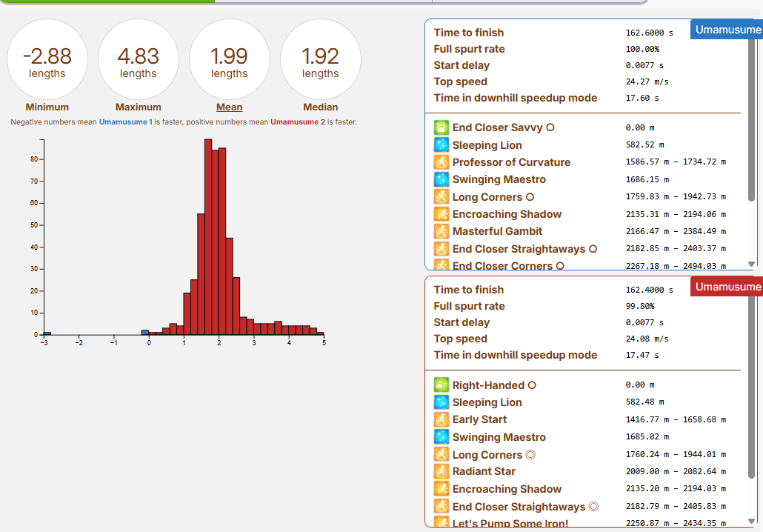Click Umamusume 1's Sleeping Lion skill icon

[x=442, y=144]
